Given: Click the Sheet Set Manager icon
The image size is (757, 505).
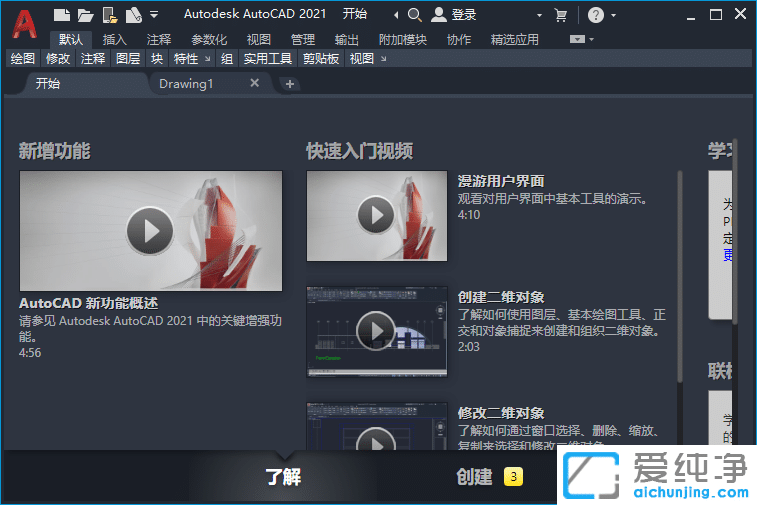Looking at the screenshot, I should pyautogui.click(x=134, y=15).
